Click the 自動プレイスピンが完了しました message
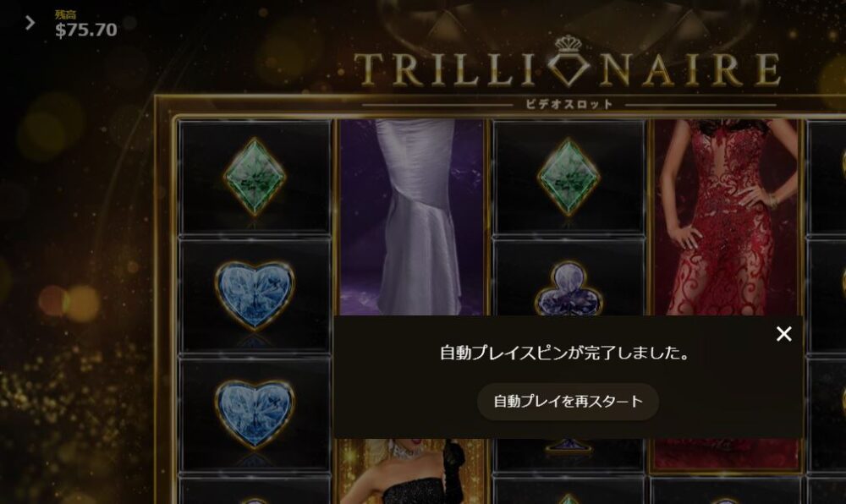 coord(565,353)
